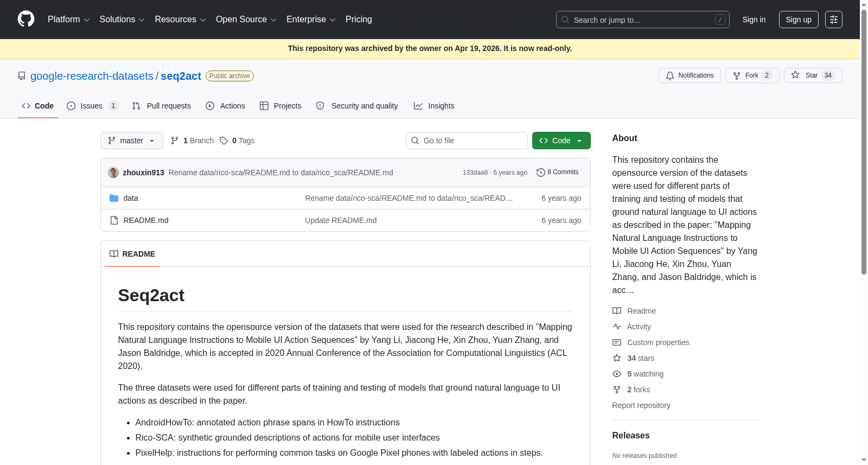
Task: Click the book icon beside README heading
Action: (114, 254)
